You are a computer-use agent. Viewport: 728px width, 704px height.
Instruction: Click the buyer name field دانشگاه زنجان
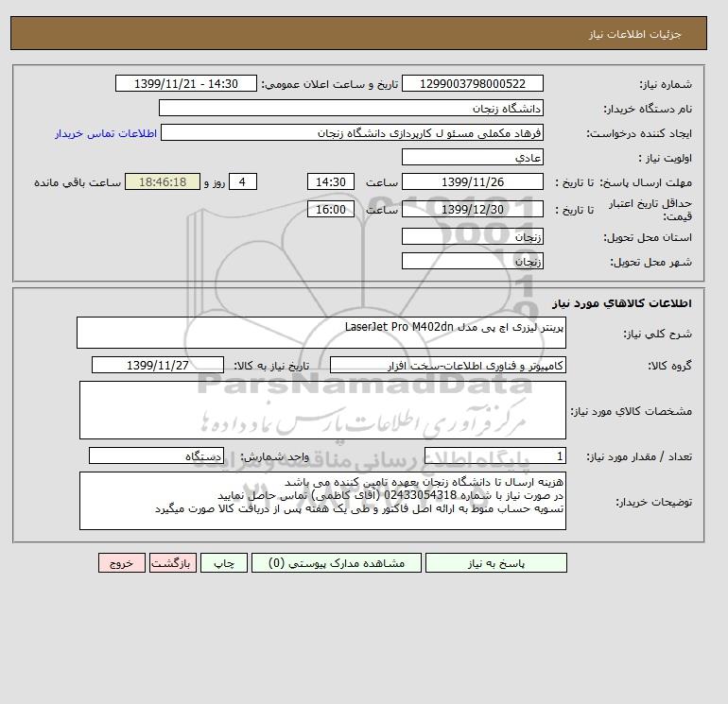click(x=351, y=108)
